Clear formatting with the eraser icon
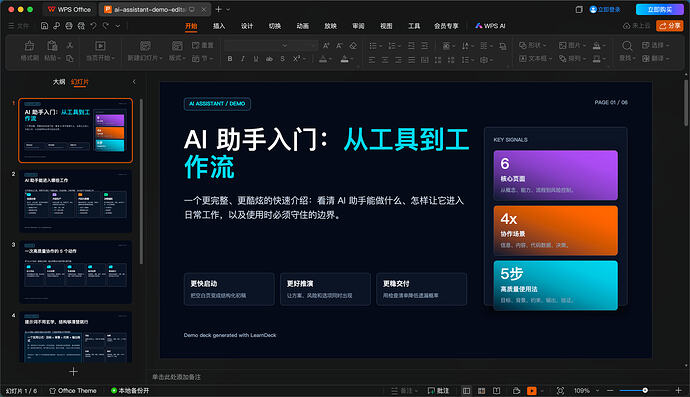This screenshot has height=397, width=690. coord(353,45)
